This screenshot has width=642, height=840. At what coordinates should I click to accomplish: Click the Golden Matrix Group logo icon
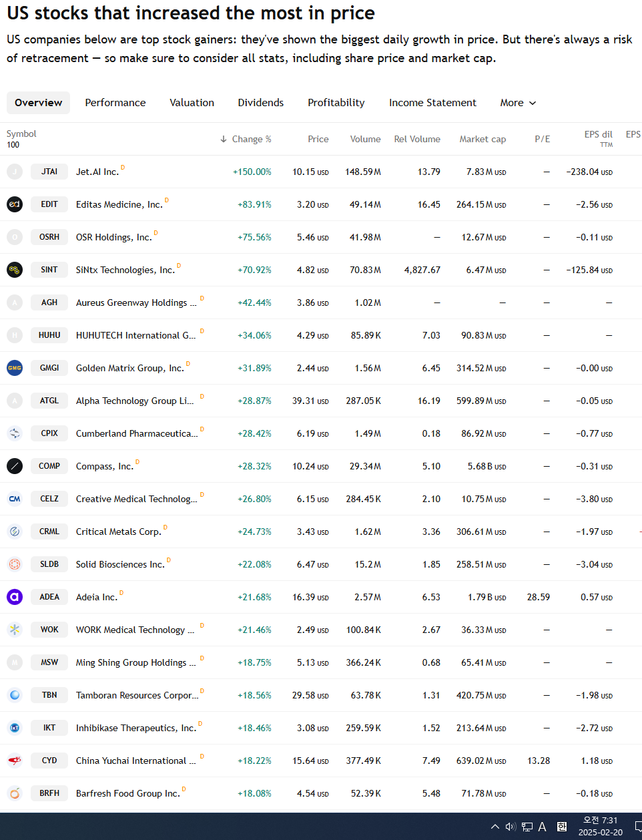[x=15, y=368]
